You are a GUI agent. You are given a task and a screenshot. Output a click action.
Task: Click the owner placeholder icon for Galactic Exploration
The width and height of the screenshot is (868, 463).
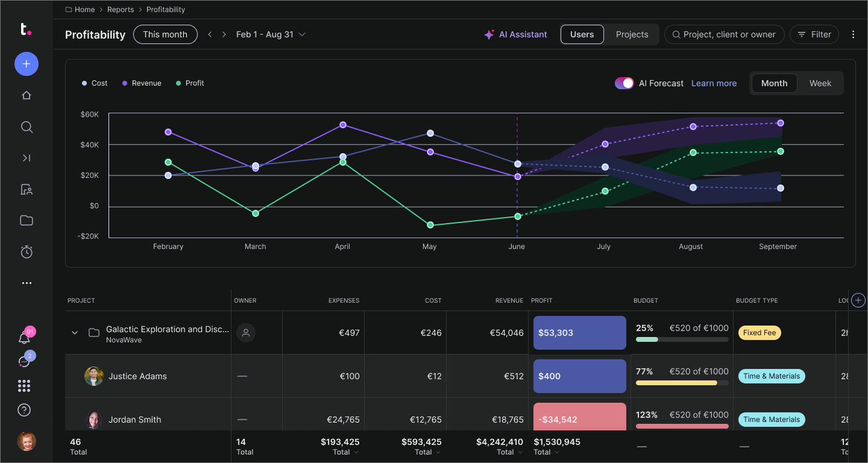246,333
